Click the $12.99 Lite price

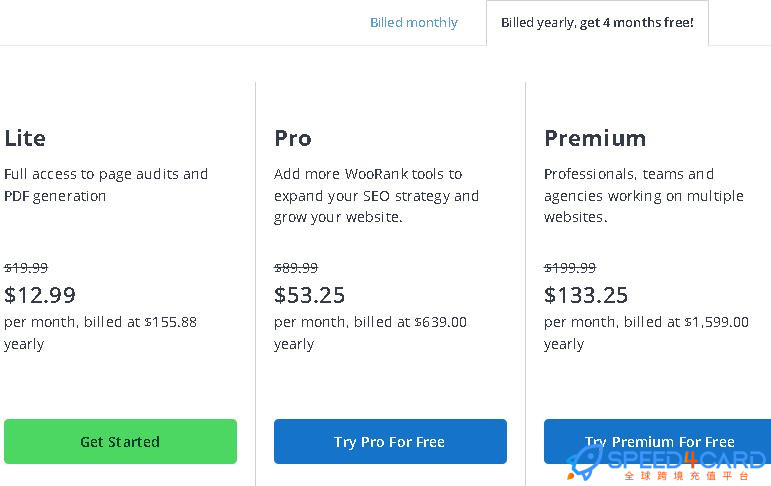[x=40, y=295]
